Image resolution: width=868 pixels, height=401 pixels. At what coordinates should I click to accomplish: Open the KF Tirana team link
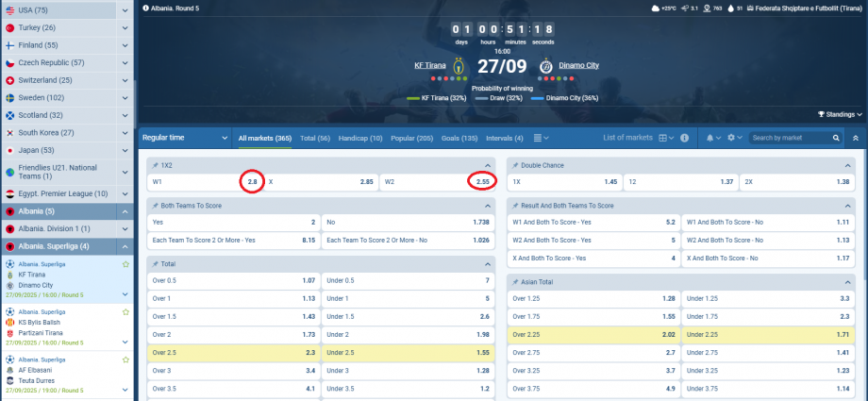[428, 66]
